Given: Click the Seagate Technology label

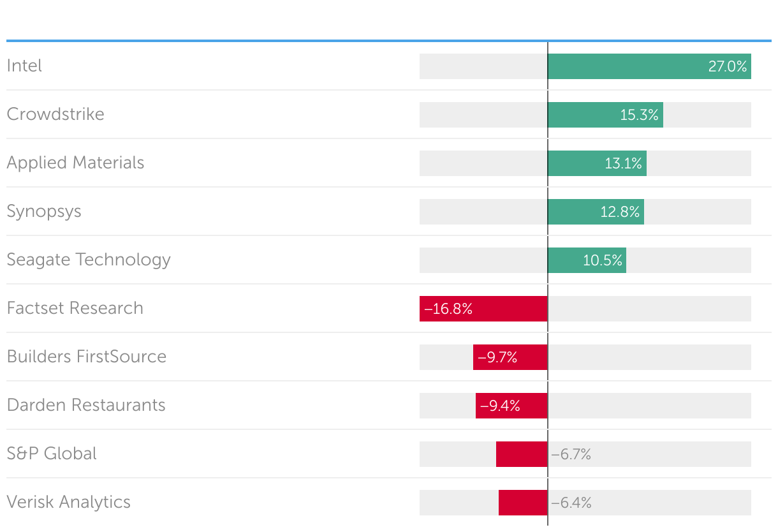Looking at the screenshot, I should pos(89,260).
